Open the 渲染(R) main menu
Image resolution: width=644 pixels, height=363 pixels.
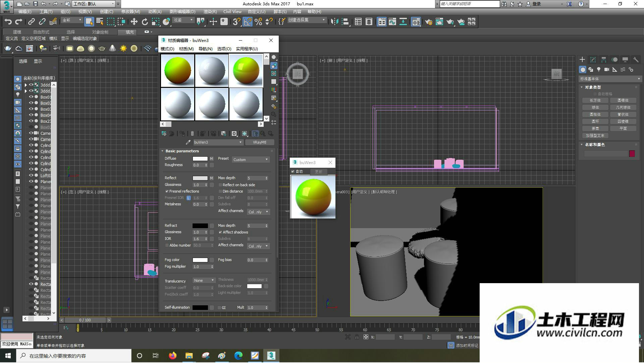click(210, 11)
